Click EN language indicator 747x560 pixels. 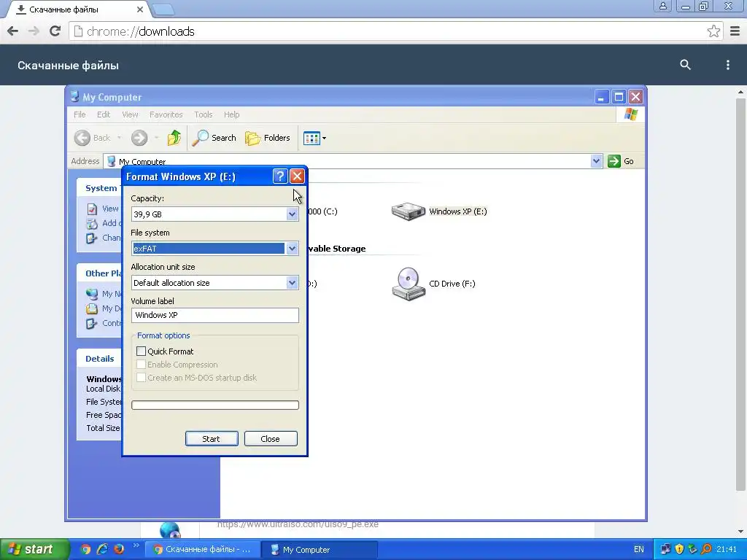tap(639, 550)
